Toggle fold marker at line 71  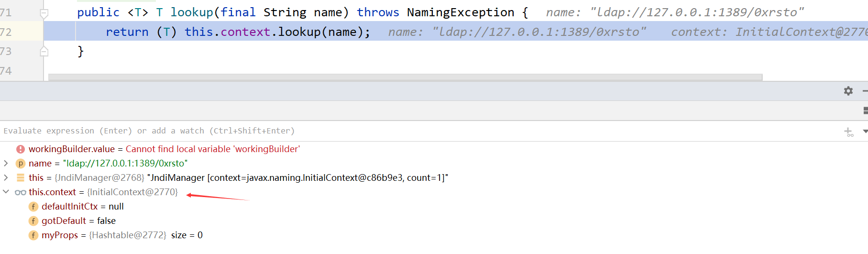point(44,13)
